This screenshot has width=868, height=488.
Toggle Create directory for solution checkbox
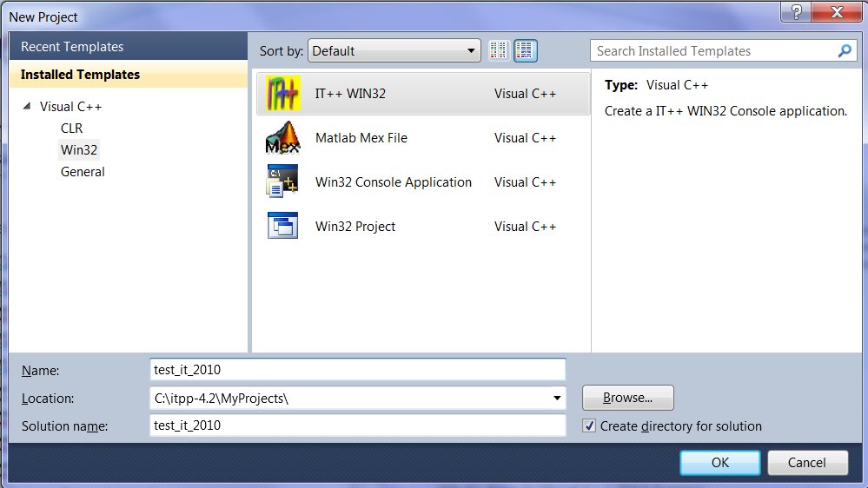tap(589, 425)
